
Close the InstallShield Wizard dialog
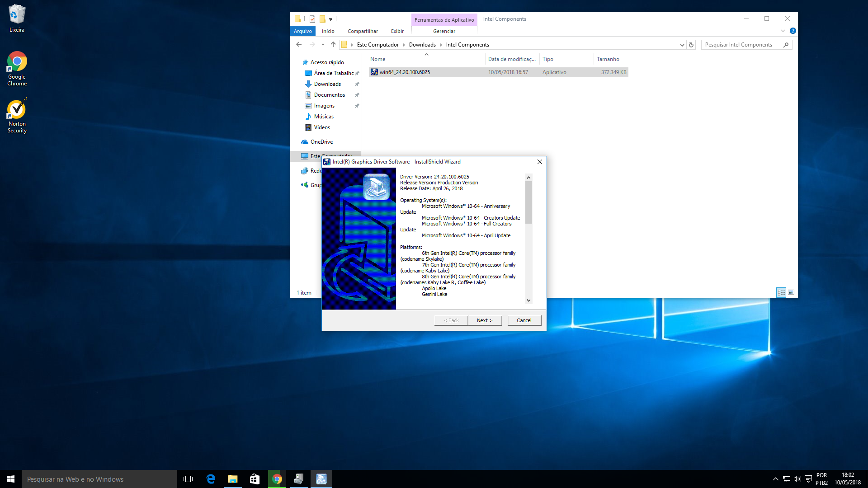coord(539,162)
